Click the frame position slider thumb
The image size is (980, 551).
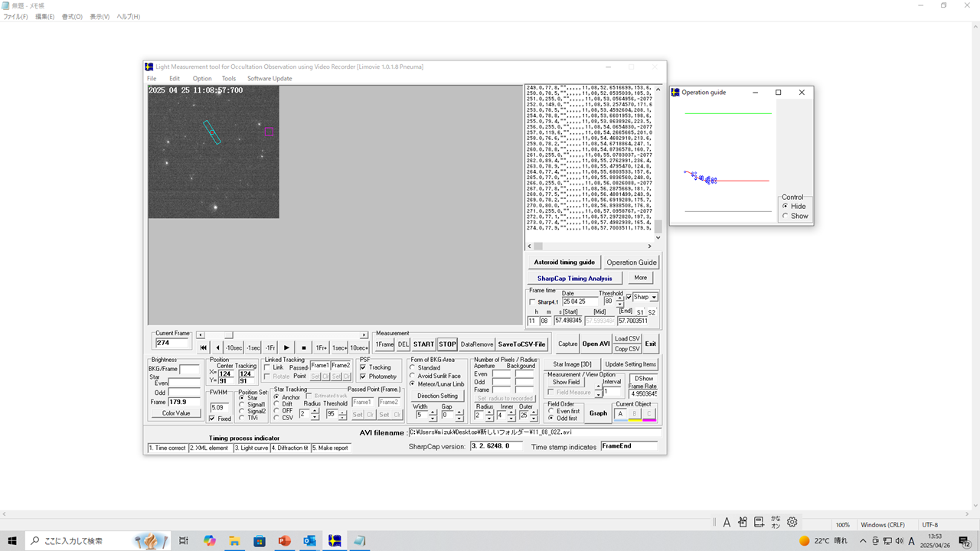click(x=227, y=334)
